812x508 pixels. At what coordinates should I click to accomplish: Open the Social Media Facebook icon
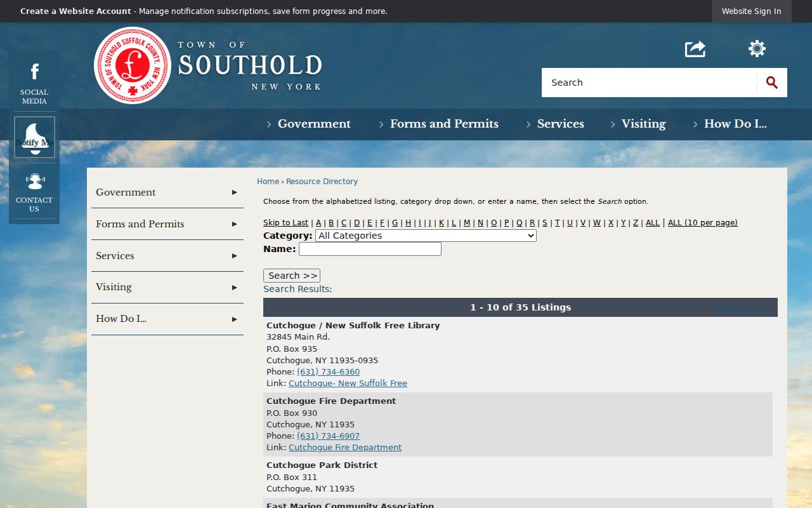click(x=34, y=72)
